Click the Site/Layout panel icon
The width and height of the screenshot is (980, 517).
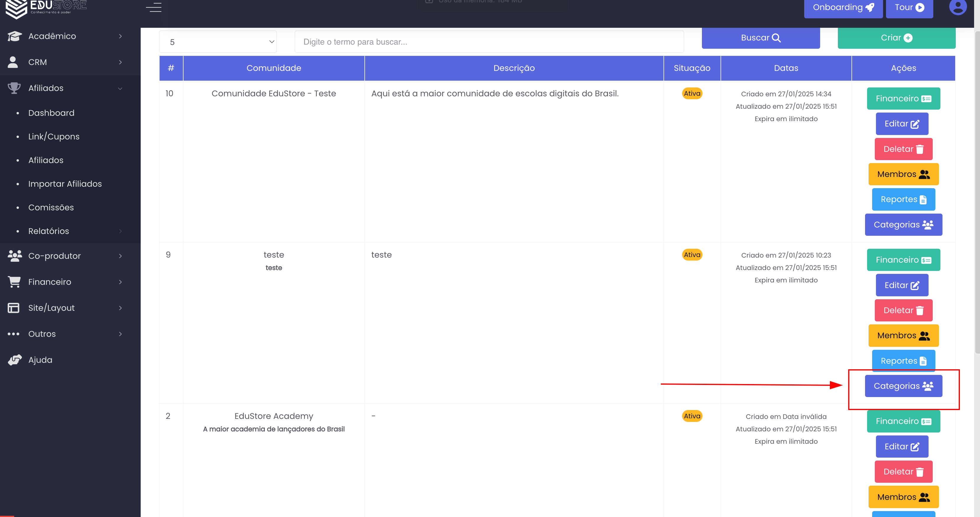(14, 308)
